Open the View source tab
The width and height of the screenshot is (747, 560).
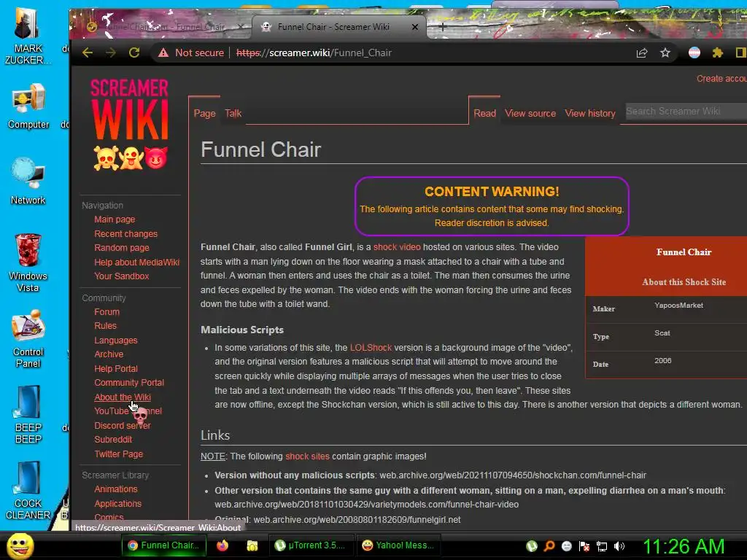pos(530,113)
